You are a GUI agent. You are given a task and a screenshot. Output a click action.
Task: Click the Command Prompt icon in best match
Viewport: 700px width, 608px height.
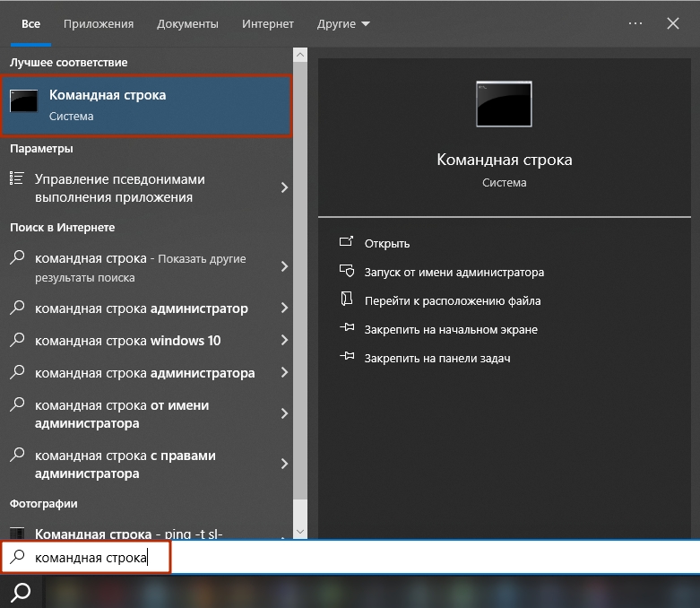click(23, 101)
